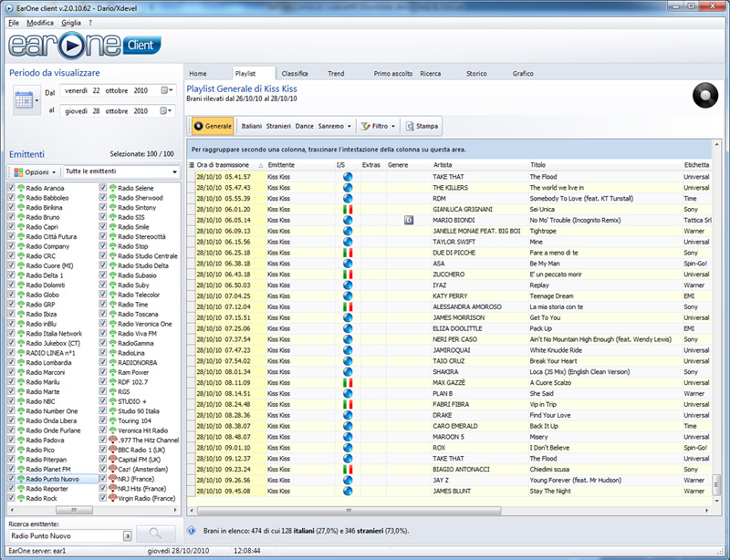This screenshot has height=560, width=730.
Task: Click the green signal icon for Radio Arancia
Action: (x=20, y=188)
